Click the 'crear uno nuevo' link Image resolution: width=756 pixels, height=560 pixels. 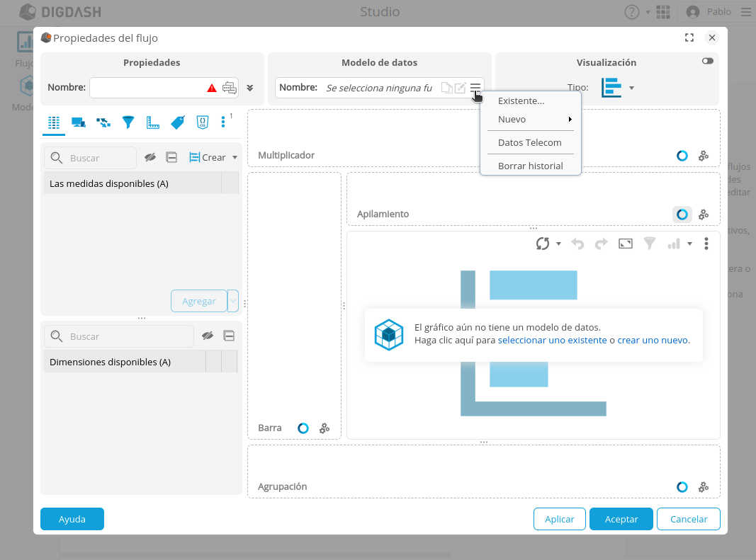652,340
